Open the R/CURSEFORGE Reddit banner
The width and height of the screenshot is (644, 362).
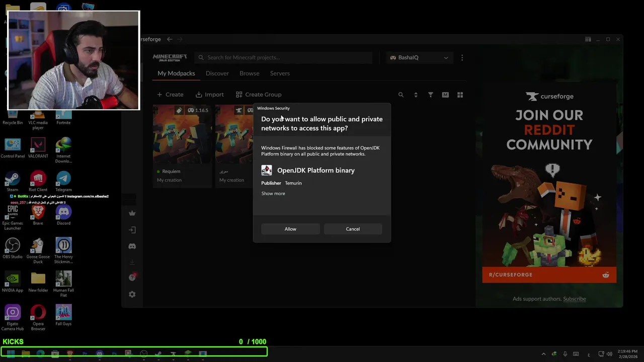pos(549,275)
